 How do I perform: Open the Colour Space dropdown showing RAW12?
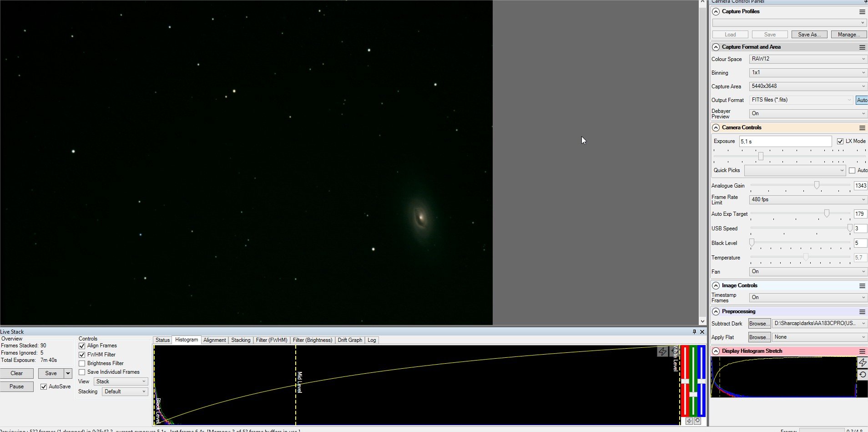point(808,59)
